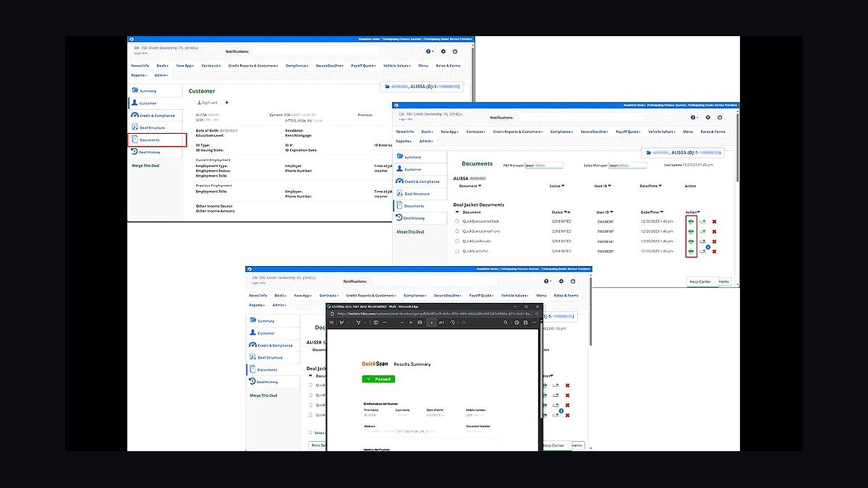Click Rates & Forms in the Customer page window

(x=448, y=66)
